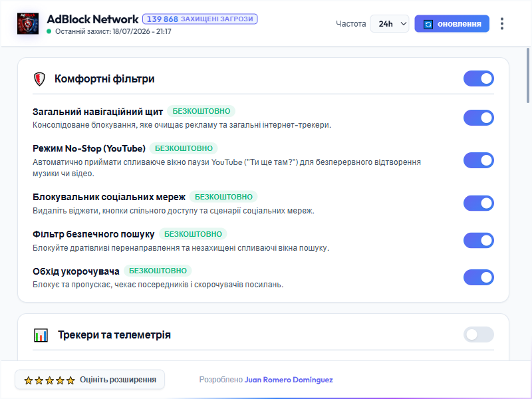The width and height of the screenshot is (532, 399).
Task: Click the Блокувальник соціальних мереж title
Action: pos(109,197)
